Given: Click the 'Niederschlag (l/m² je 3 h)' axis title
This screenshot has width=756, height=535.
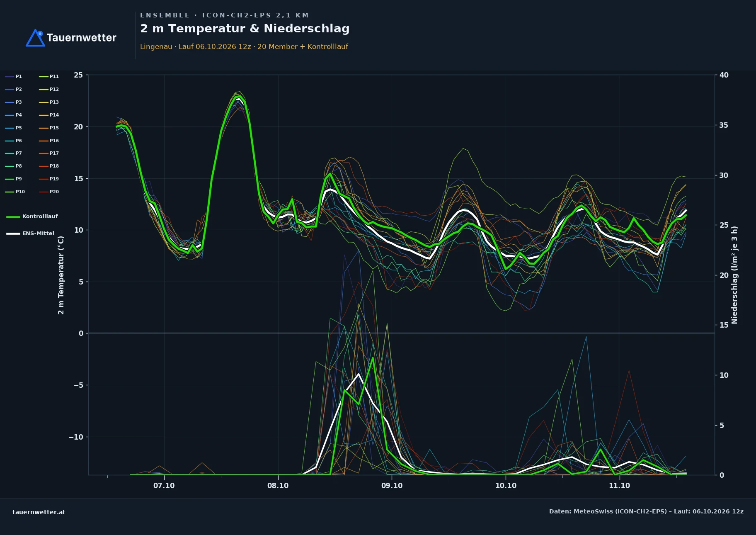Looking at the screenshot, I should pyautogui.click(x=735, y=275).
